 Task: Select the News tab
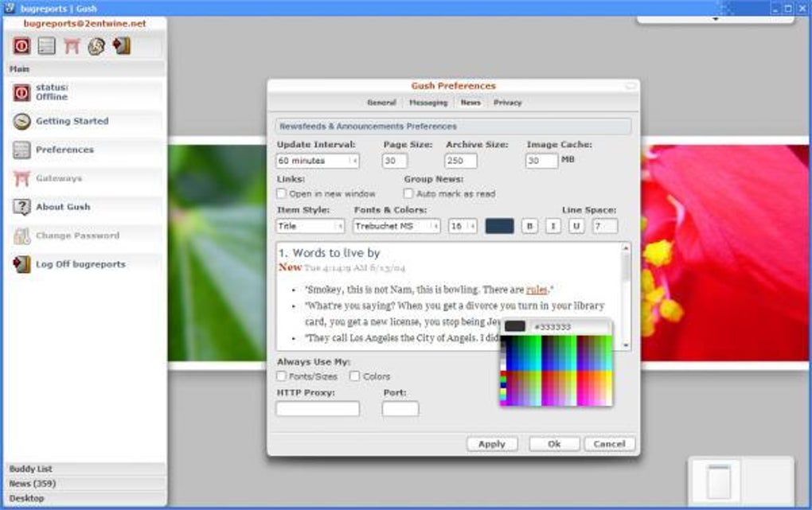pos(470,103)
